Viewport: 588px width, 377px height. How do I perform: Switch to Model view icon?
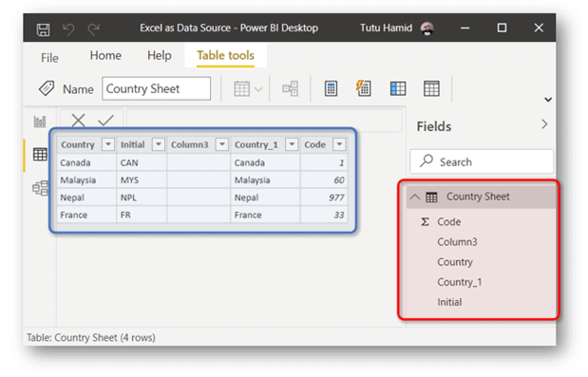(x=40, y=188)
